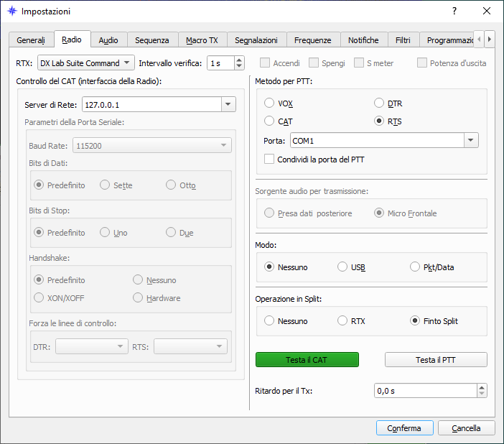This screenshot has height=444, width=504.
Task: Click the Testa il PTT button
Action: [436, 360]
